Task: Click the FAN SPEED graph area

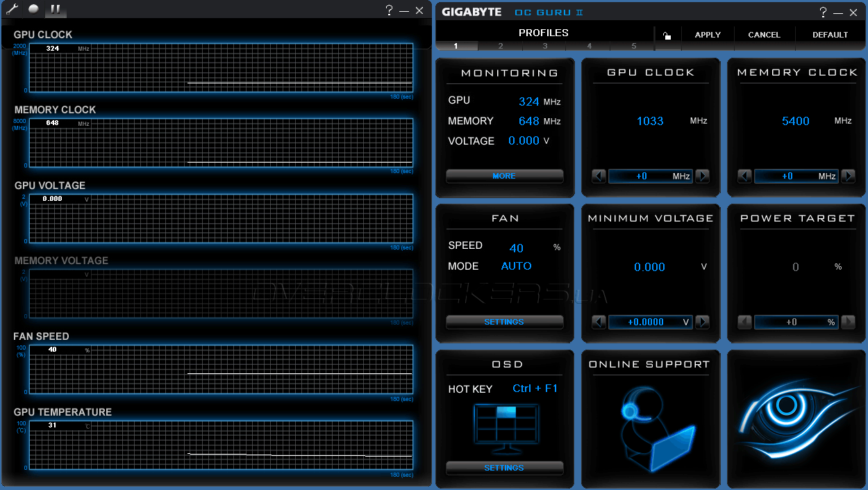Action: (221, 368)
